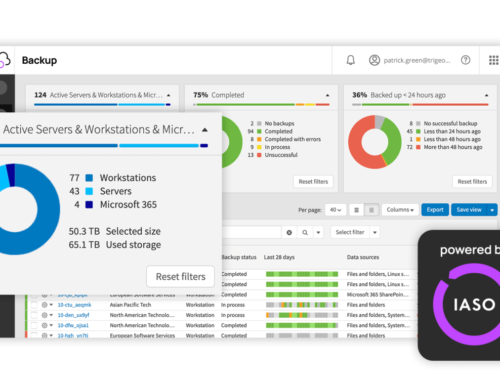
Task: Expand the row menu for 10-den_ux9yf
Action: (x=51, y=315)
